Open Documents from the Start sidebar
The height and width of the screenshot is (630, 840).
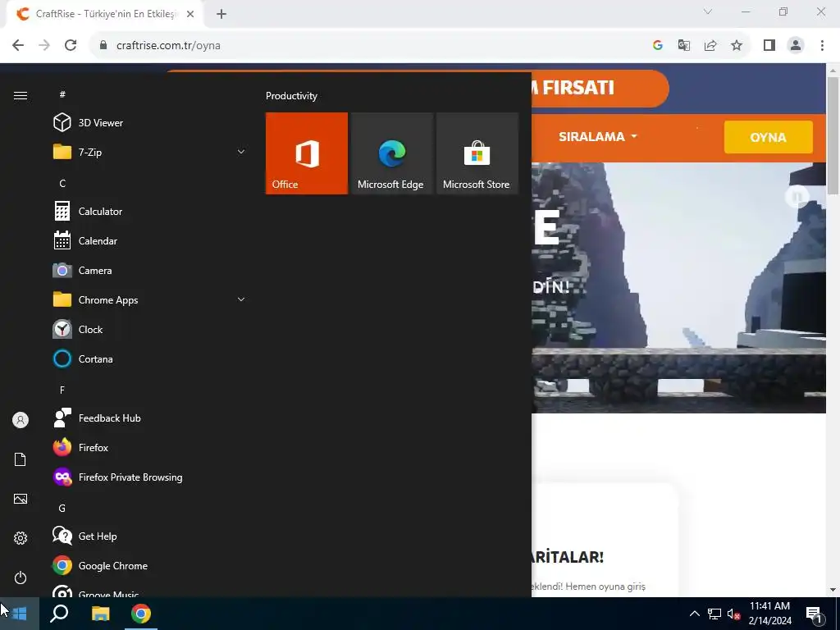pyautogui.click(x=21, y=459)
